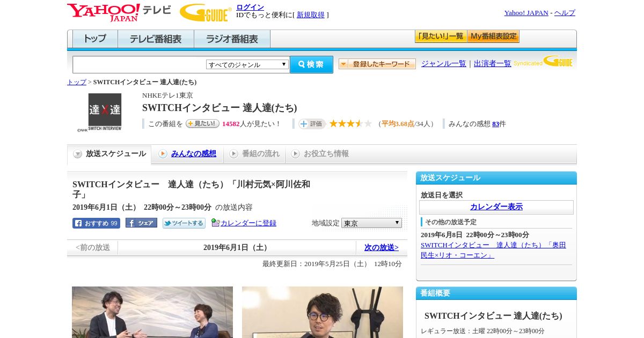This screenshot has height=338, width=644.
Task: Select the テレビ番組表 tab
Action: (156, 39)
